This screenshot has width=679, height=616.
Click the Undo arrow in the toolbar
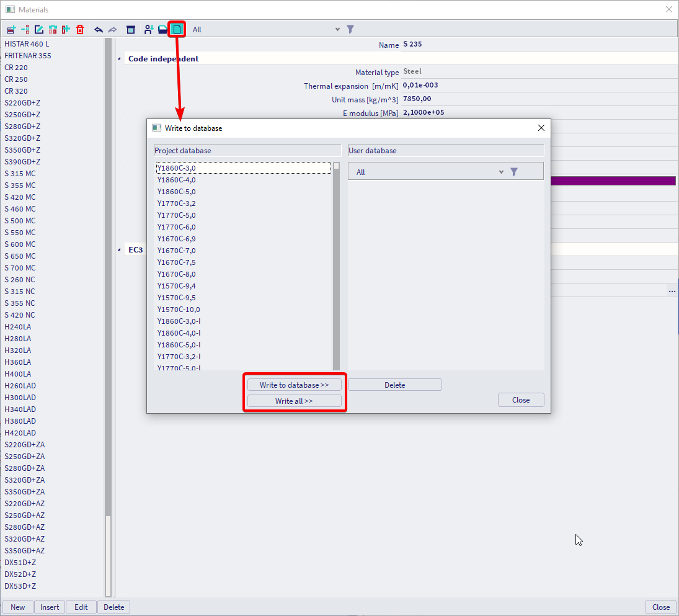pos(99,29)
